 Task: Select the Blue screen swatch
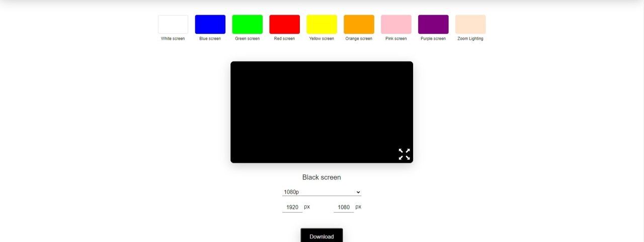[210, 24]
